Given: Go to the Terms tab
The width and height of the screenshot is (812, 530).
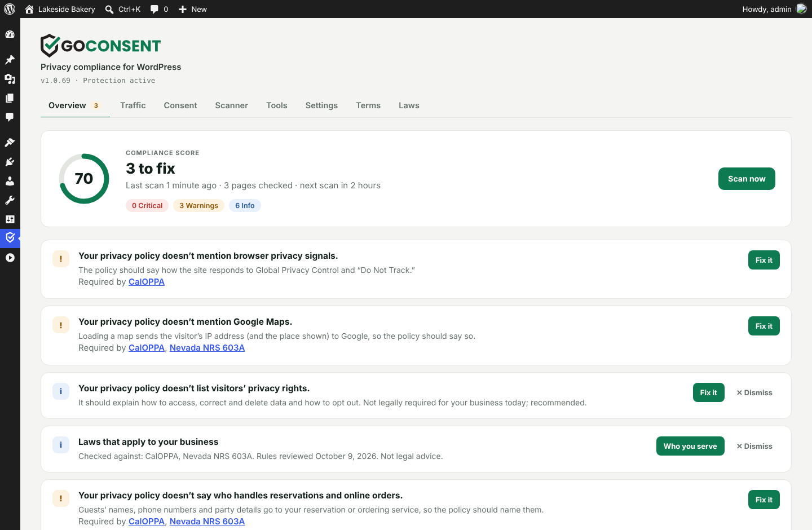Looking at the screenshot, I should [x=368, y=105].
